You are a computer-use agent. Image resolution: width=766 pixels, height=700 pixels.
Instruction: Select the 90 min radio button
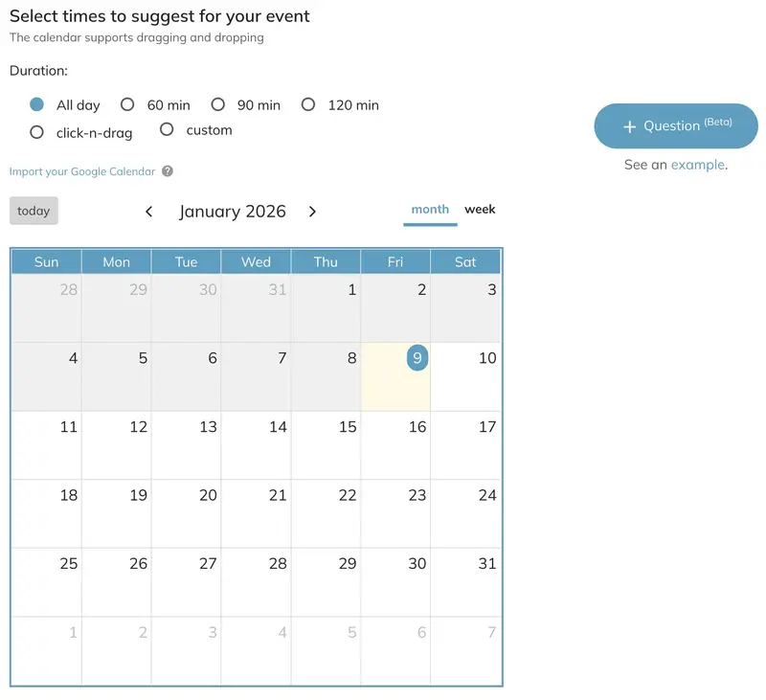218,105
